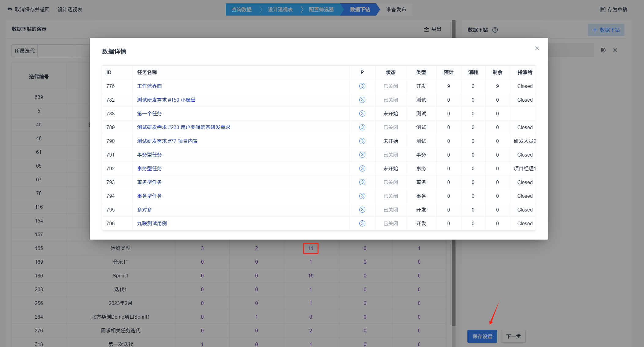Click the plus 数据下钻 add button
This screenshot has width=644, height=347.
pyautogui.click(x=606, y=30)
